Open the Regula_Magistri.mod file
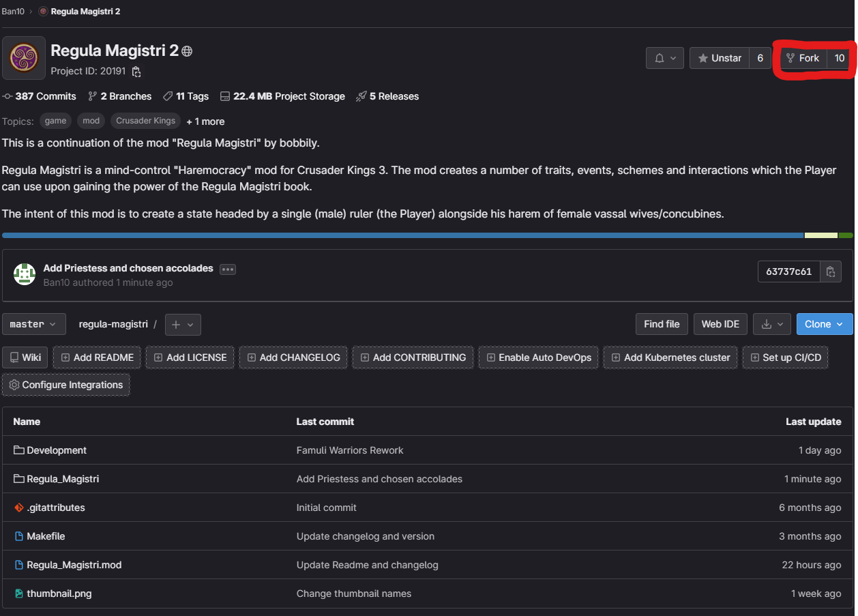 pos(74,565)
